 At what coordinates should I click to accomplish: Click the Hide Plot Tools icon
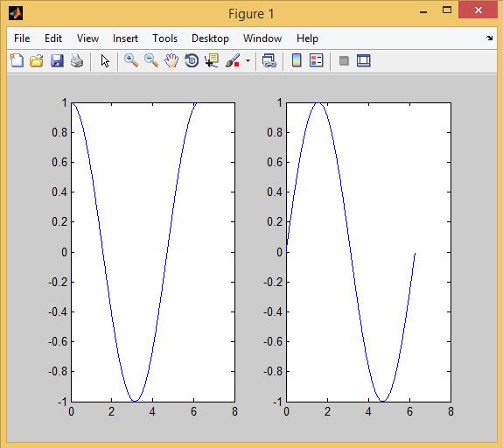344,60
